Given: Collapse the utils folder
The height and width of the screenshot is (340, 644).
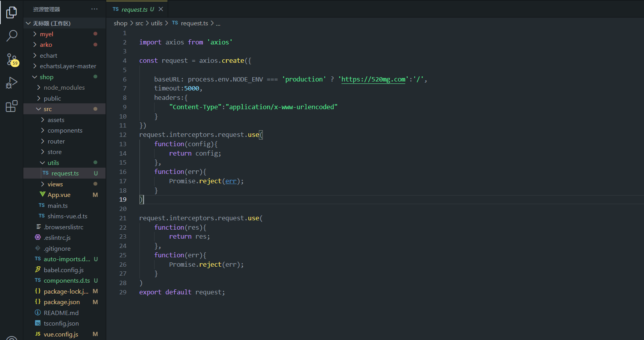Looking at the screenshot, I should [x=65, y=163].
